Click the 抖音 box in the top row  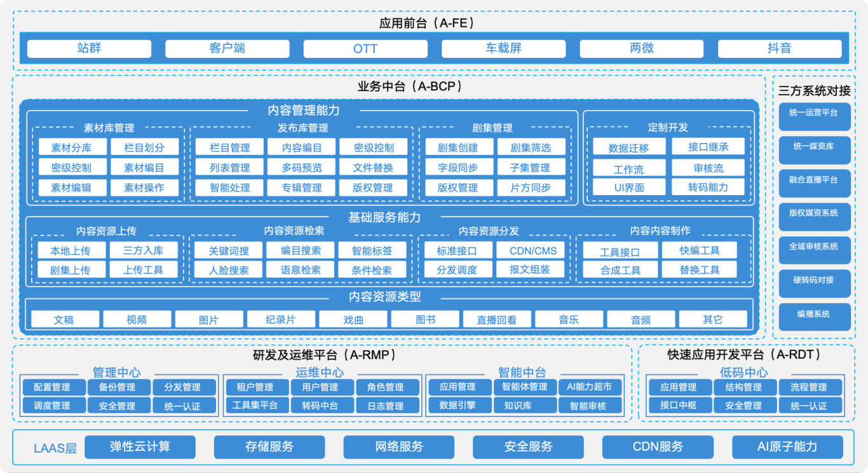point(780,49)
